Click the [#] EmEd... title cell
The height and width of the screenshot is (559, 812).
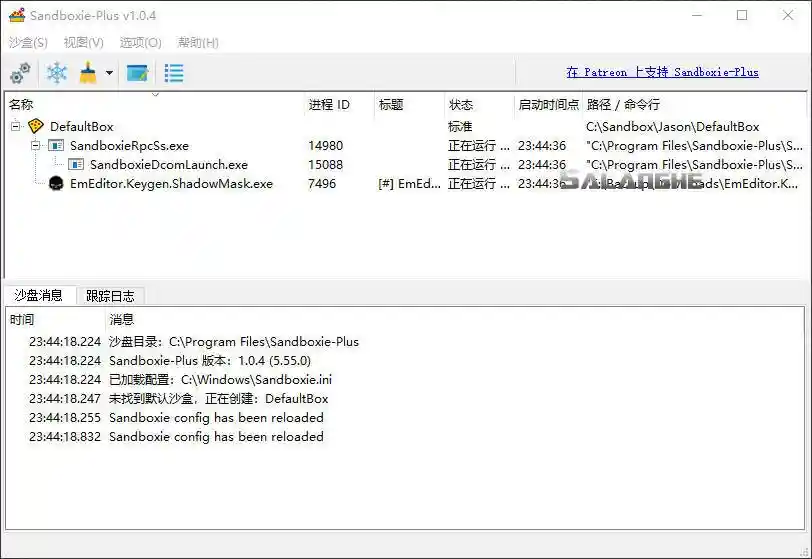tap(410, 183)
